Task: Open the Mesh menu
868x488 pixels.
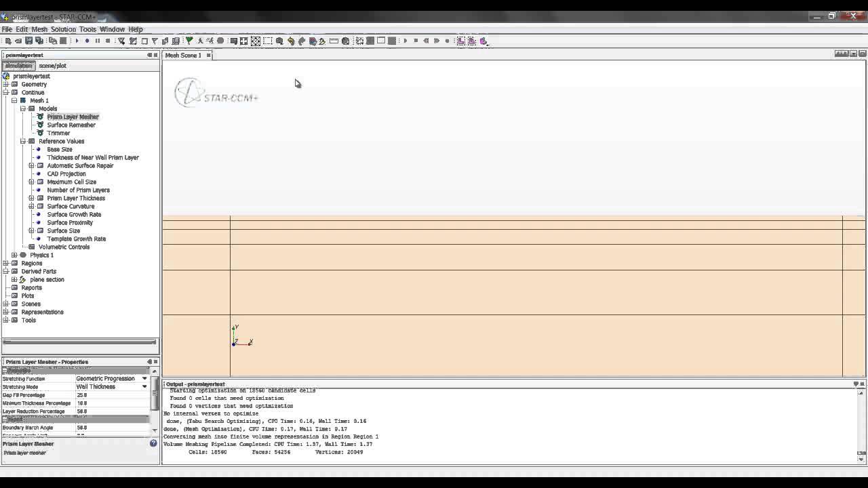Action: [39, 29]
